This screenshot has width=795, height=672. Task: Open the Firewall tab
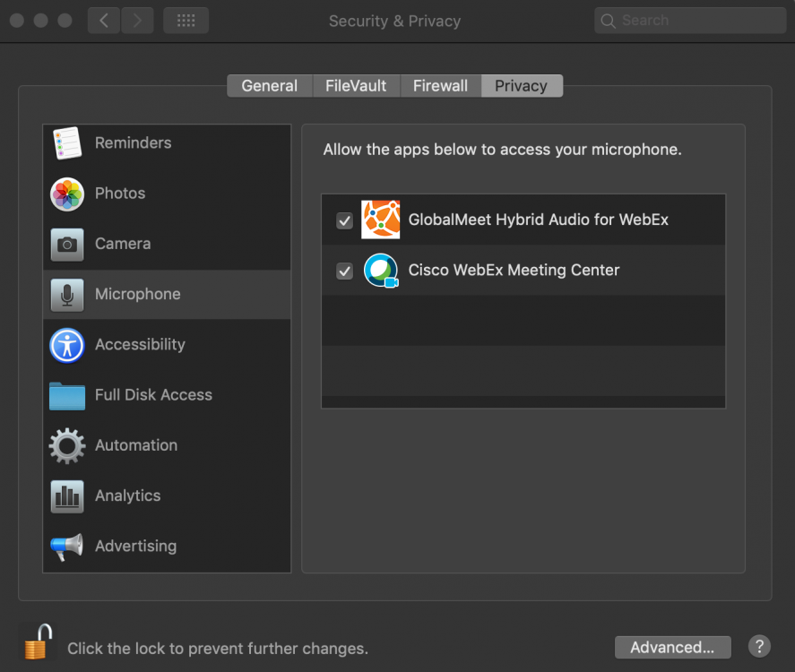point(440,86)
